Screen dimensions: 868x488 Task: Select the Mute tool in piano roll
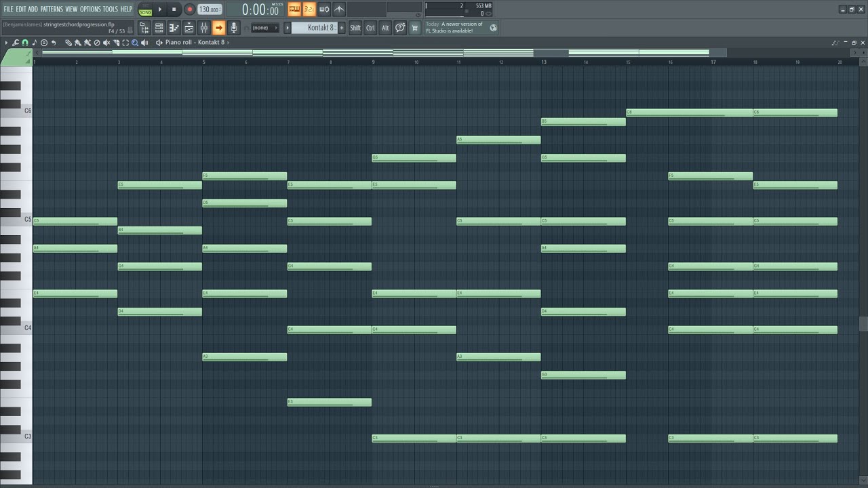point(106,43)
